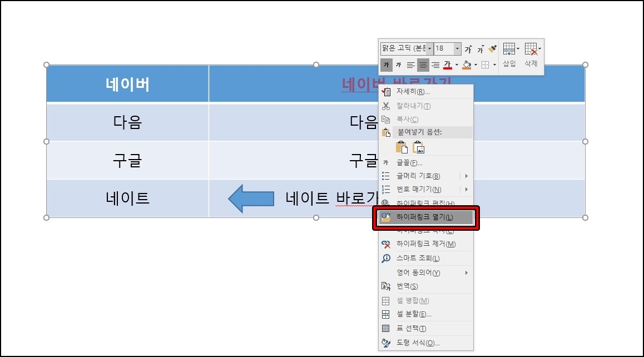Choose 도형 서식(O)... menu entry
The height and width of the screenshot is (357, 644).
[x=425, y=343]
